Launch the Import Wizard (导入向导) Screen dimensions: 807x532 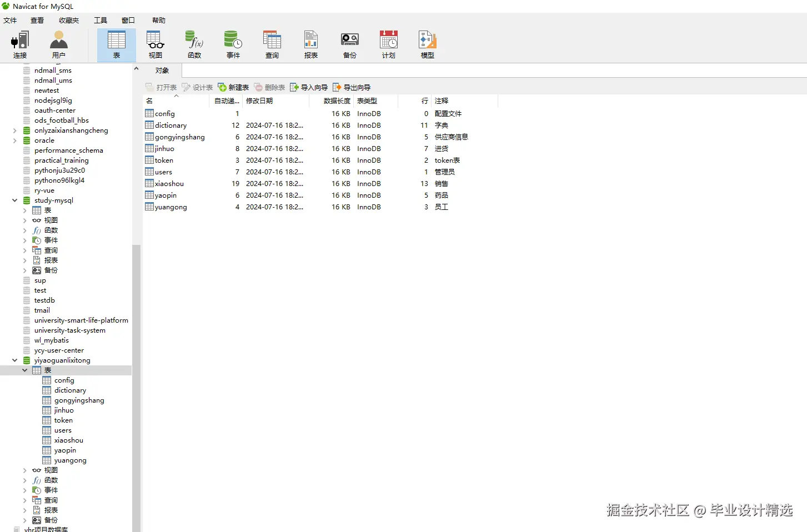[309, 87]
